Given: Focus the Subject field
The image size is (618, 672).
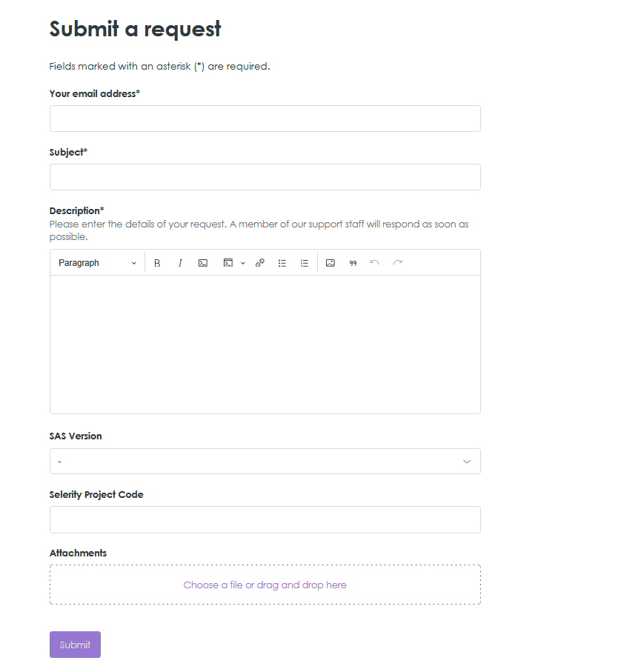Looking at the screenshot, I should (265, 177).
